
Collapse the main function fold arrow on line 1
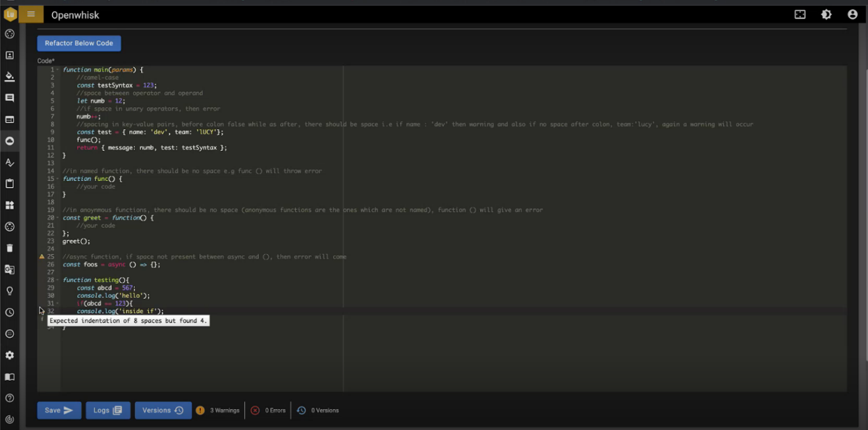point(58,70)
